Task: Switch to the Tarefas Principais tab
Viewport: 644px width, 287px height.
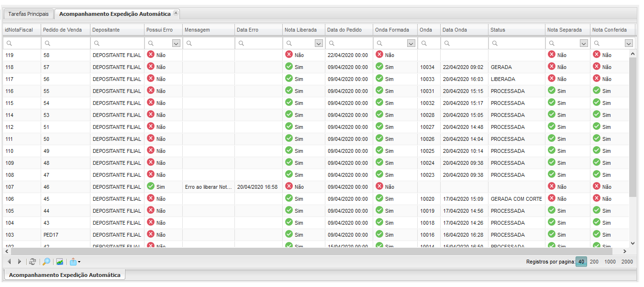Action: (28, 14)
